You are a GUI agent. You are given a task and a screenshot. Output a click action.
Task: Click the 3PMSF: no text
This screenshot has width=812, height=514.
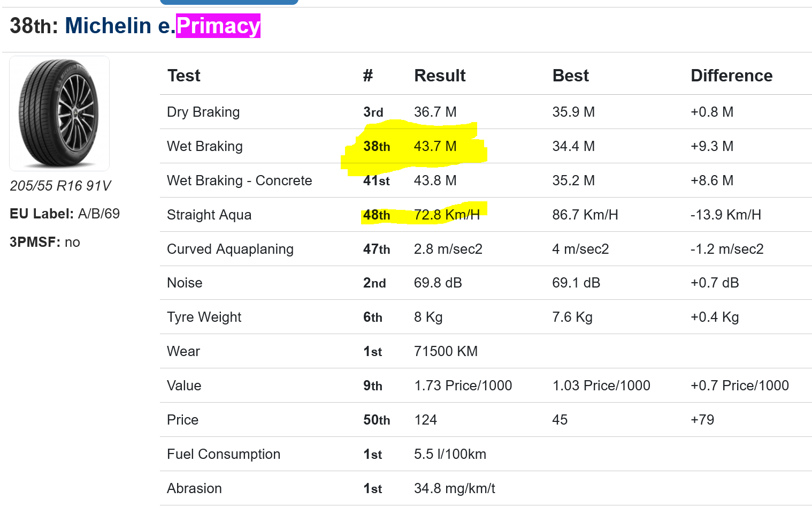click(x=45, y=242)
